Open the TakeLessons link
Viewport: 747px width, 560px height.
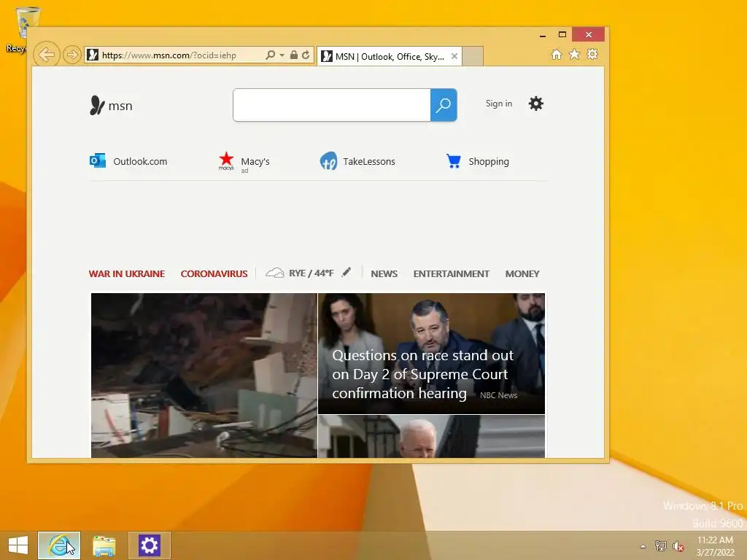pos(369,161)
